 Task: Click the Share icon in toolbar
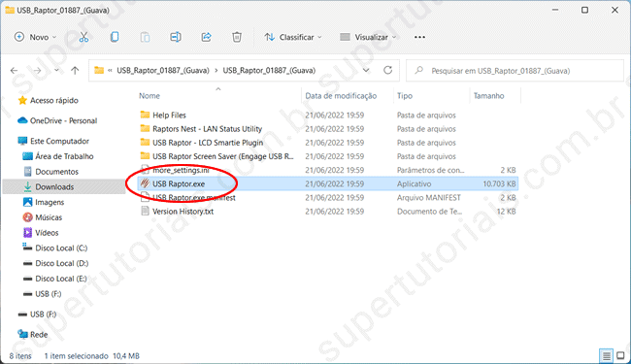click(x=206, y=37)
